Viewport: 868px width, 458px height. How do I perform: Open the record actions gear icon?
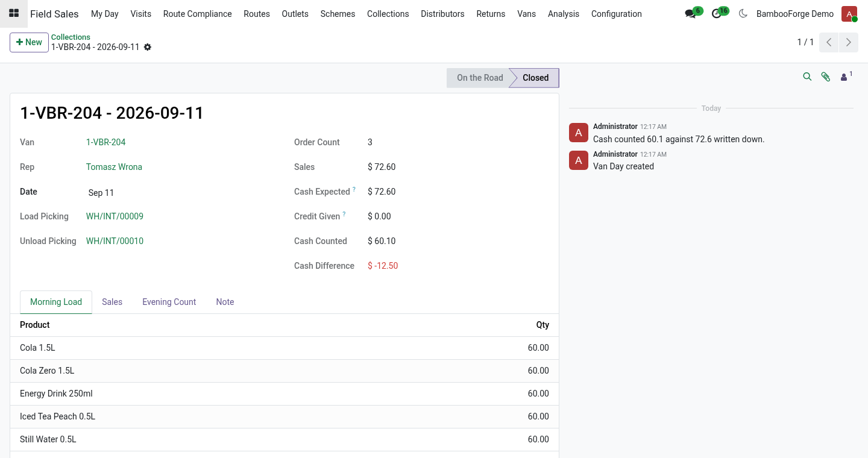148,47
